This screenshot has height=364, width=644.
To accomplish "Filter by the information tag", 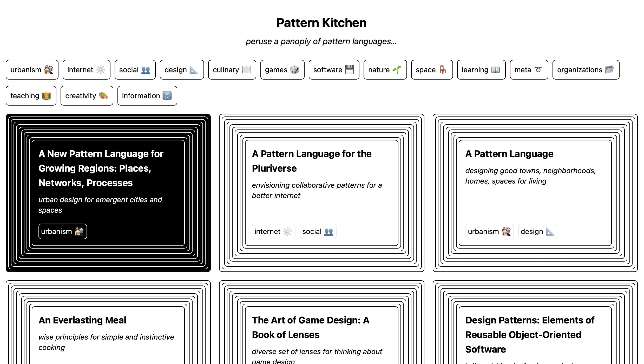I will tap(147, 96).
